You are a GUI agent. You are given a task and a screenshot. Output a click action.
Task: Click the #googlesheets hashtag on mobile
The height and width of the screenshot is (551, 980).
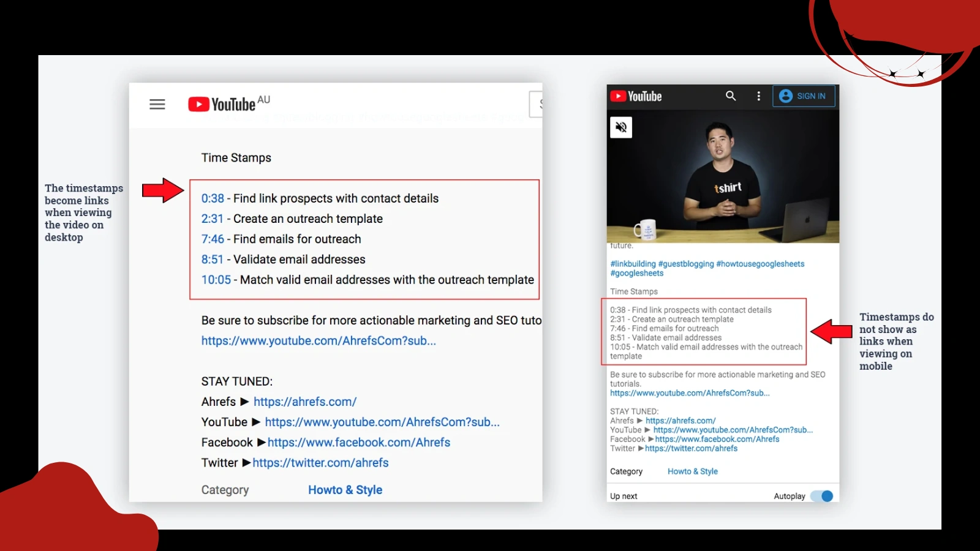636,273
